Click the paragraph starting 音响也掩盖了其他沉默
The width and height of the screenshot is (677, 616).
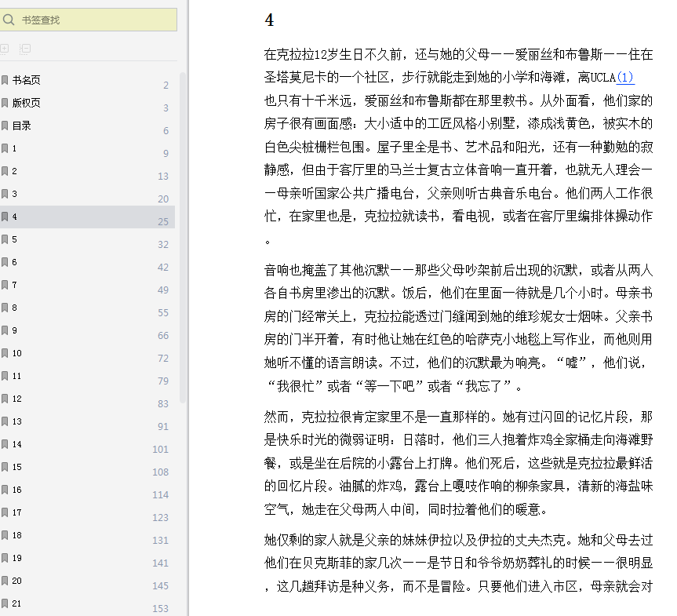pyautogui.click(x=458, y=328)
